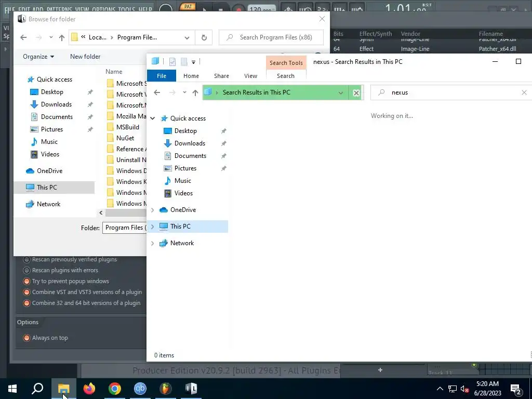Image resolution: width=532 pixels, height=399 pixels.
Task: Open notification center icon
Action: (516, 389)
